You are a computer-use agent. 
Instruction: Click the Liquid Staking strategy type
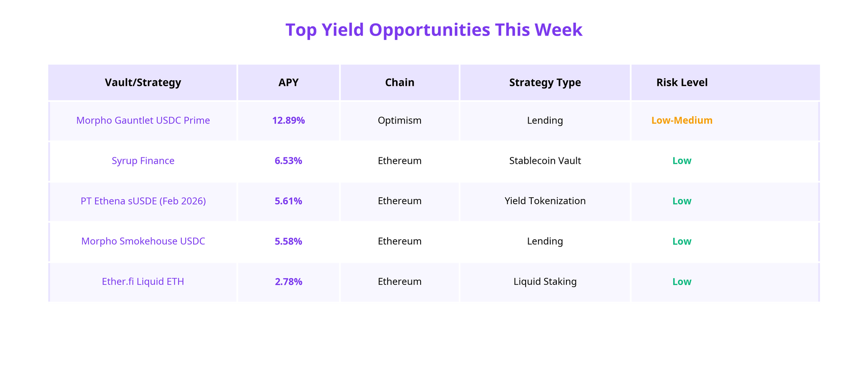click(545, 282)
